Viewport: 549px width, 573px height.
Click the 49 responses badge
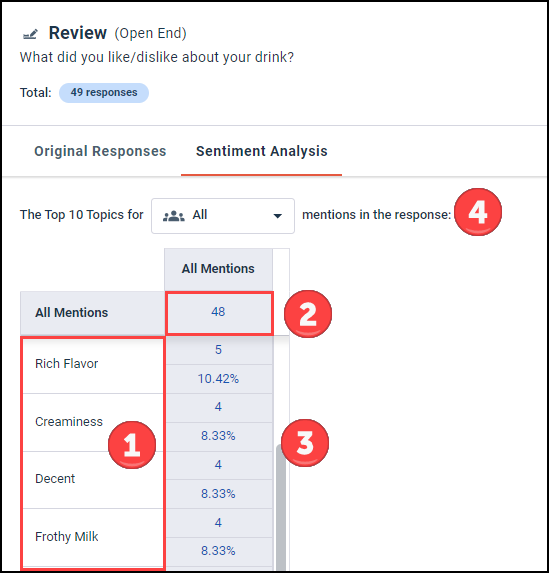pos(104,93)
